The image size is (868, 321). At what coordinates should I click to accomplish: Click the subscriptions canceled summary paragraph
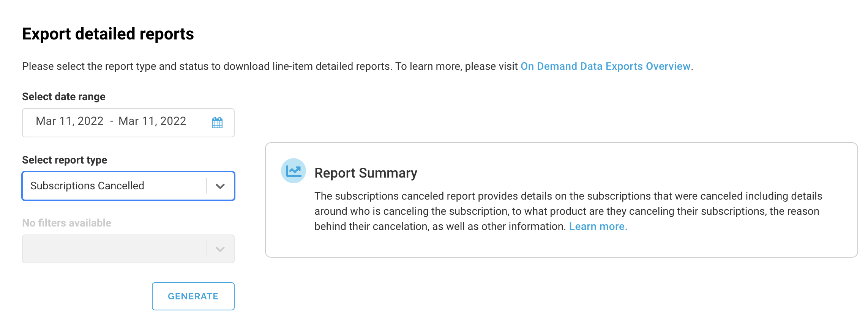pos(568,211)
